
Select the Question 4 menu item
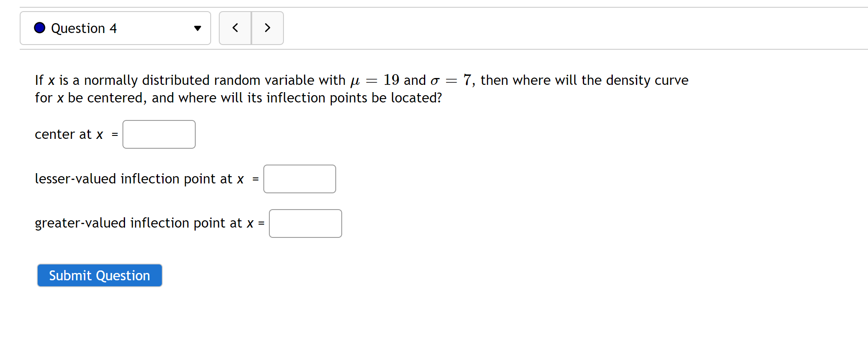[x=115, y=28]
